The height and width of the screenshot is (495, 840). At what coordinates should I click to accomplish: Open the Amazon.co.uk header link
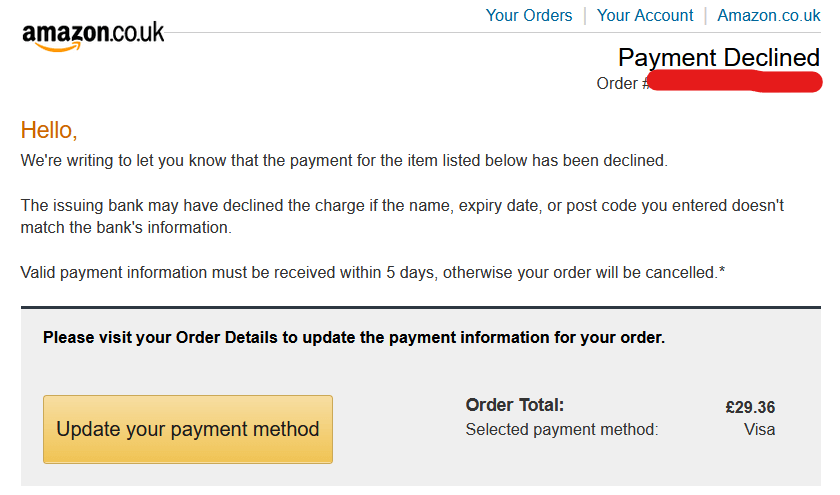768,15
